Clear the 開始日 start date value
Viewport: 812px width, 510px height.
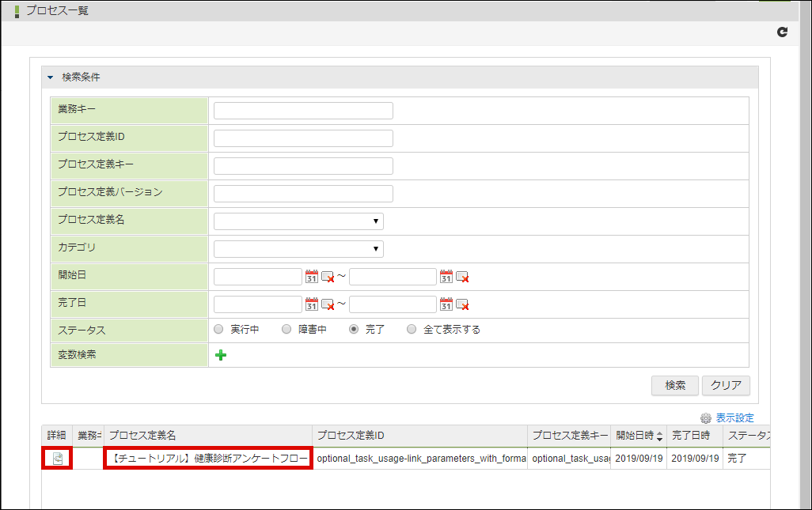coord(328,277)
